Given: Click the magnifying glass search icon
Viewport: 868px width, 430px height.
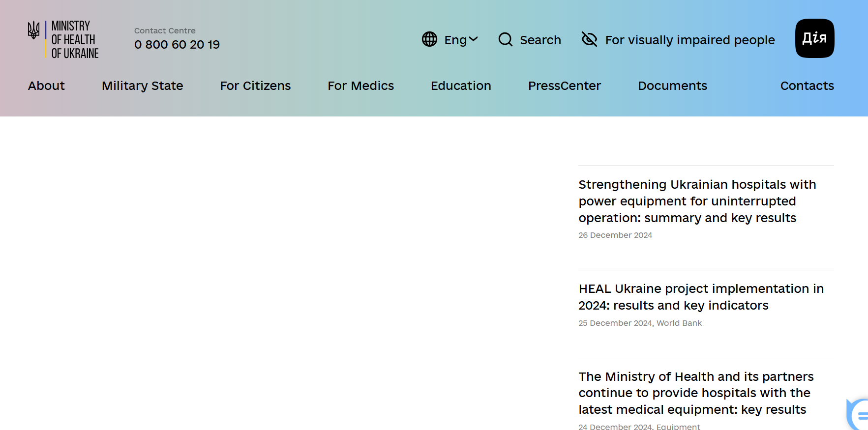Looking at the screenshot, I should [x=505, y=39].
